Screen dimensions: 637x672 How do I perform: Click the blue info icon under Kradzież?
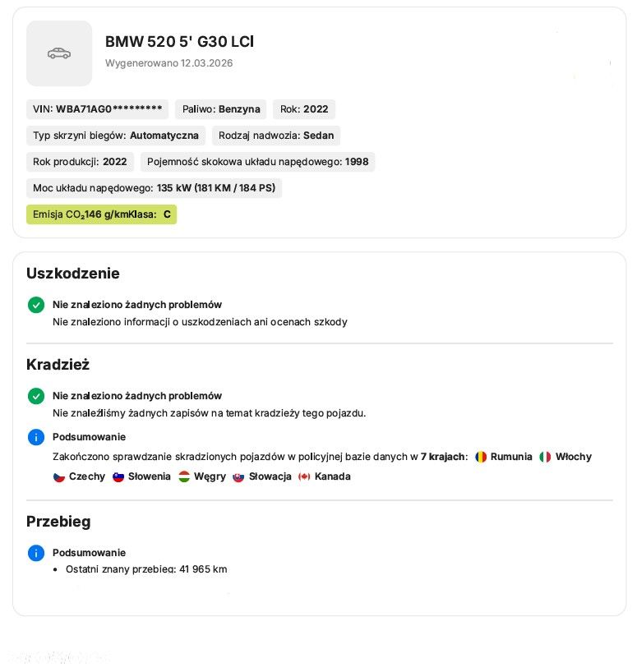pos(36,437)
